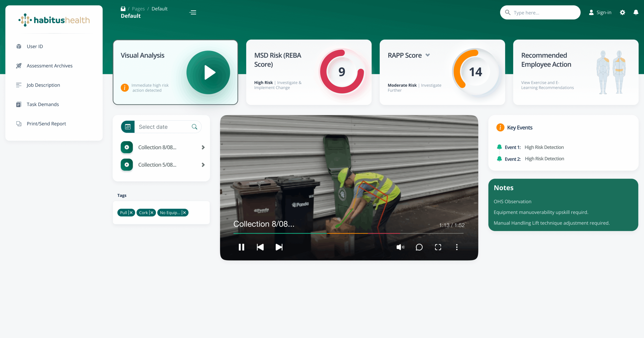The image size is (644, 338).
Task: Open the notifications bell
Action: [x=636, y=12]
